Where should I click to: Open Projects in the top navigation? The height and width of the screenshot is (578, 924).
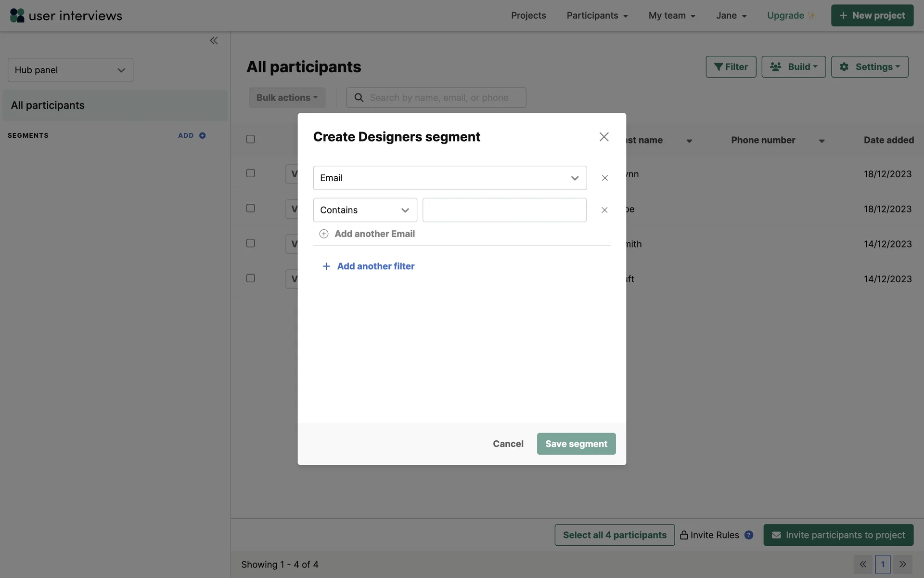click(528, 15)
